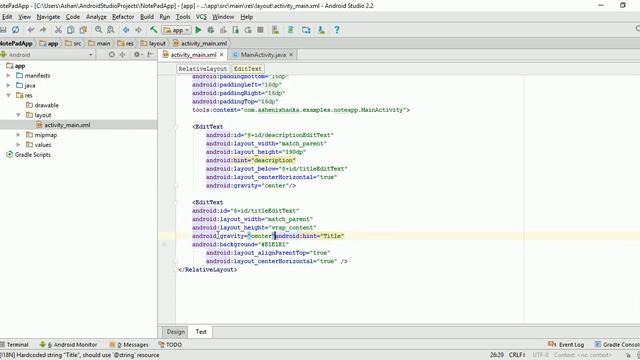Open the Edit menu
This screenshot has width=640, height=360.
7,17
